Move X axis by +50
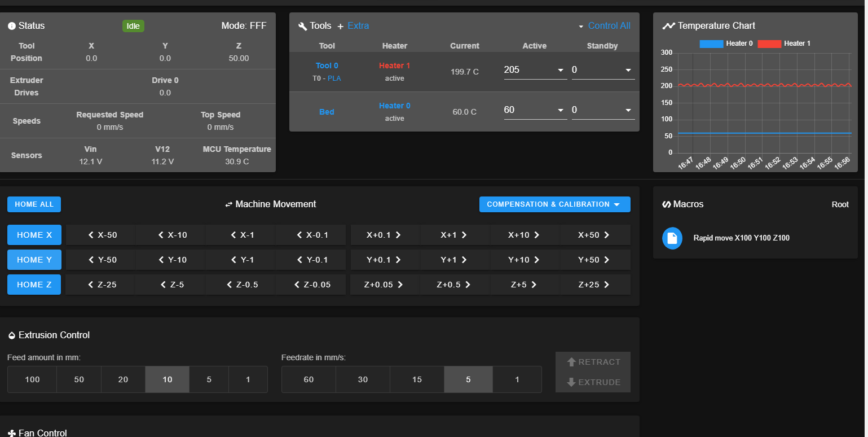Screen dimensions: 868x437 [x=595, y=235]
